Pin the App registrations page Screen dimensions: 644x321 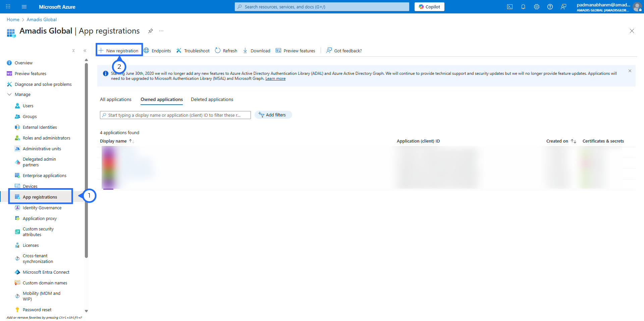click(151, 31)
